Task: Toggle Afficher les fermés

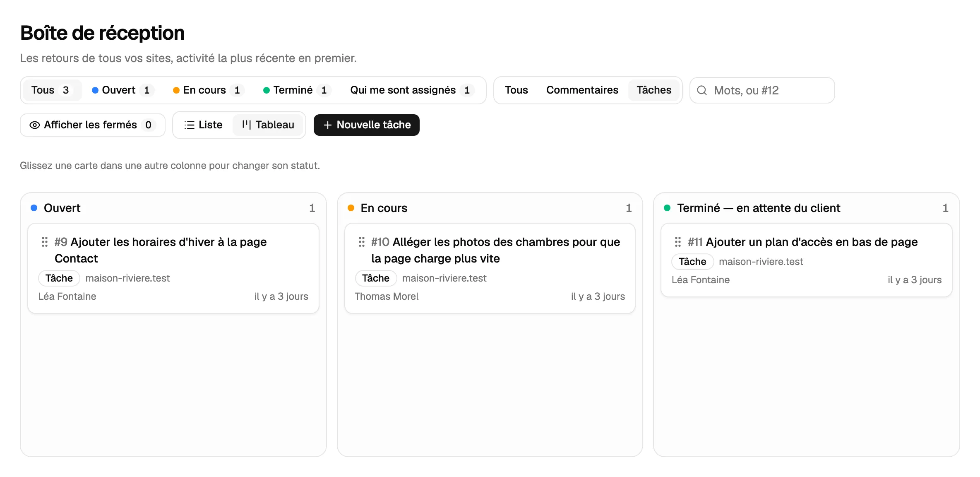Action: (93, 125)
